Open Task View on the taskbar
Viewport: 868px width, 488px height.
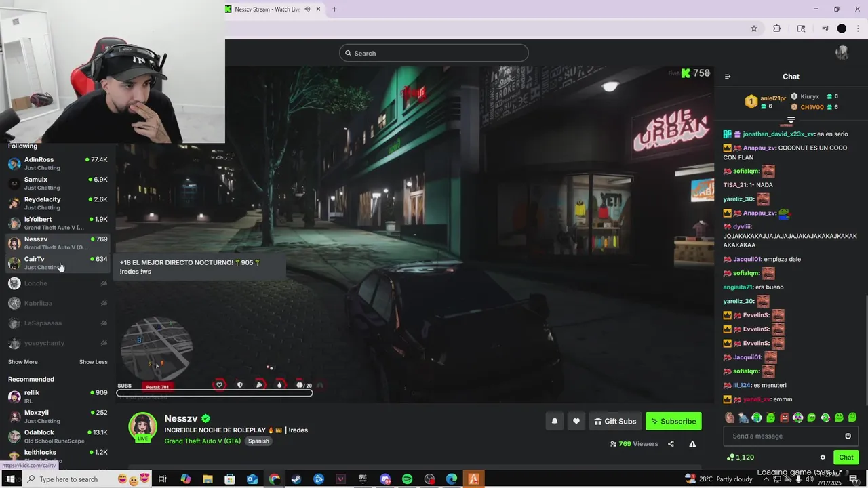coord(163,479)
